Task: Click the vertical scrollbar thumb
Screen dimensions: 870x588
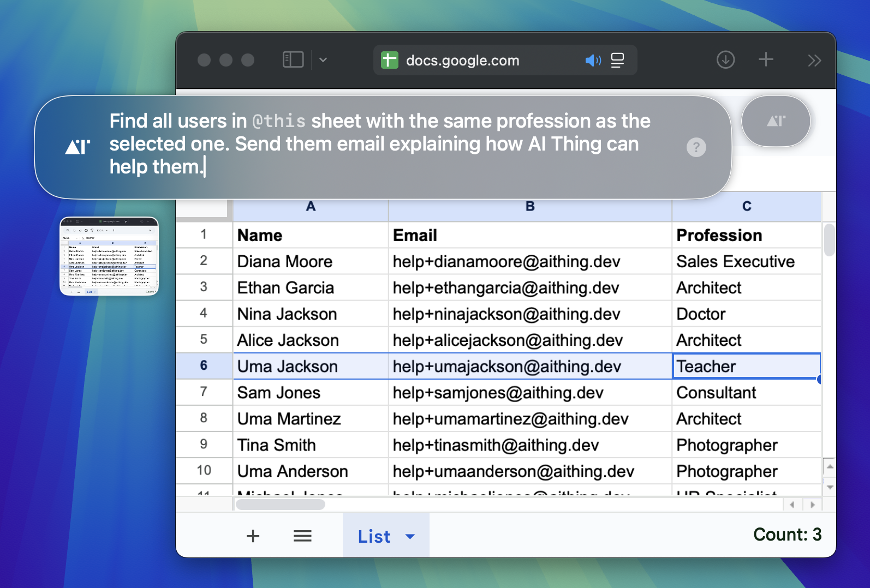Action: (x=830, y=239)
